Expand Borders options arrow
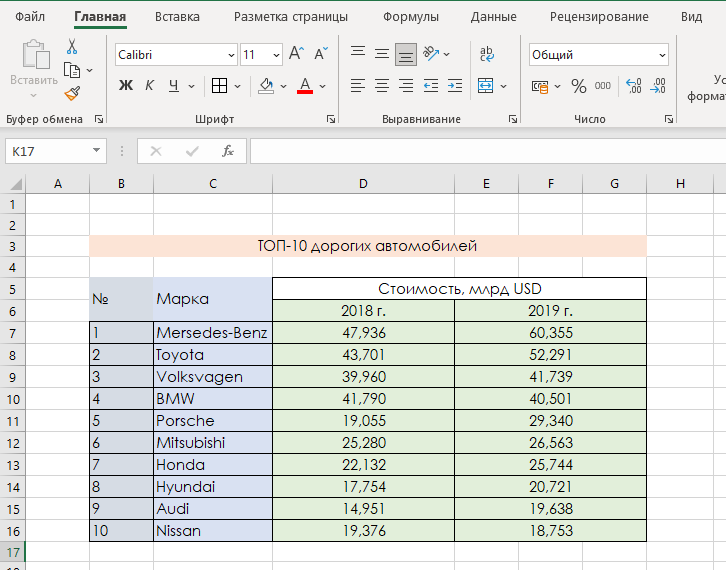The image size is (726, 570). coord(238,86)
